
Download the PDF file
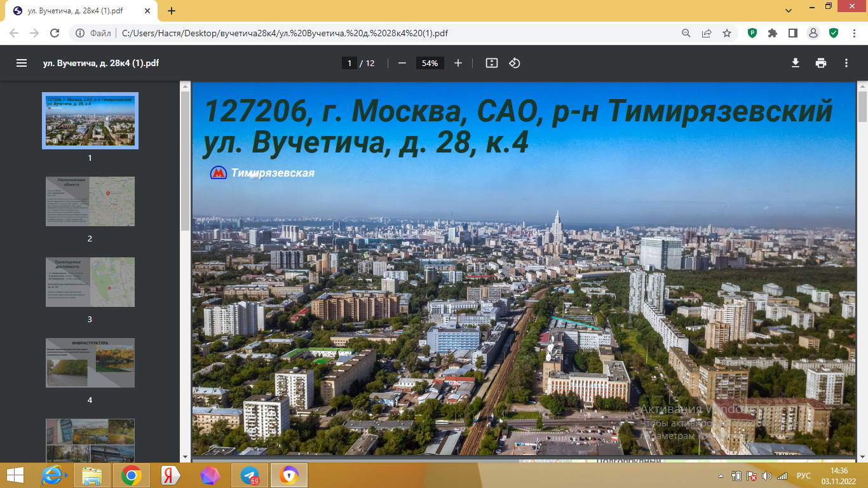pyautogui.click(x=795, y=63)
